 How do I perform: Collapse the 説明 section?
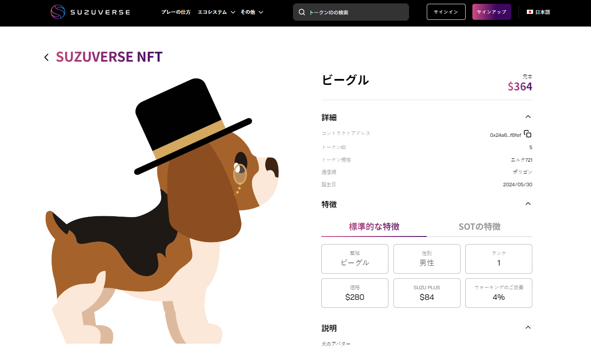click(528, 328)
